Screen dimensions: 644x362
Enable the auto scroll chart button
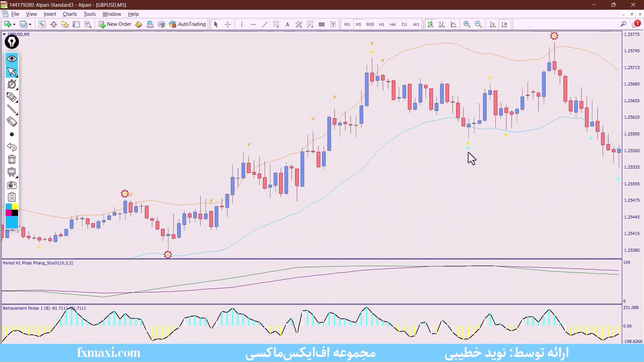[493, 24]
